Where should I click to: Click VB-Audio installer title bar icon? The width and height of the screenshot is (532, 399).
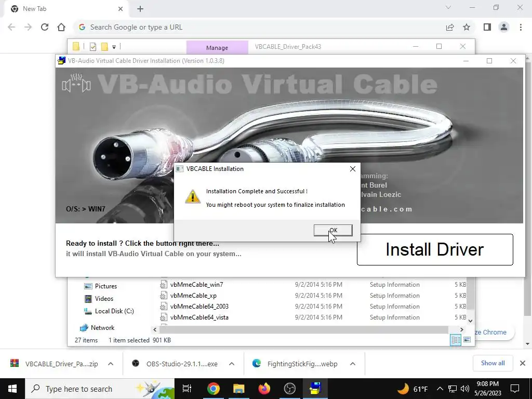coord(61,61)
